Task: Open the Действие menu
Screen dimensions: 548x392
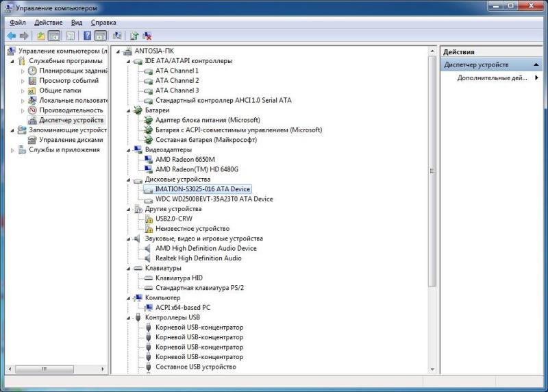Action: point(48,23)
